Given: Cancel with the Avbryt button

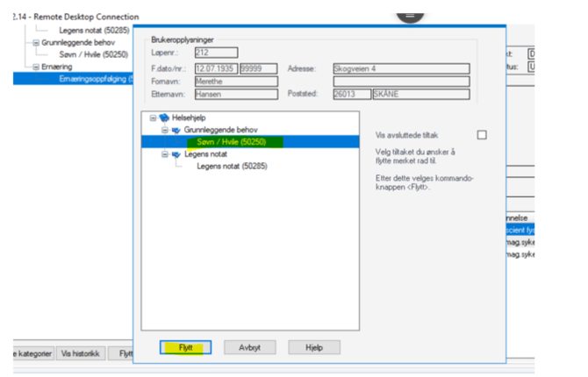Looking at the screenshot, I should [x=250, y=347].
